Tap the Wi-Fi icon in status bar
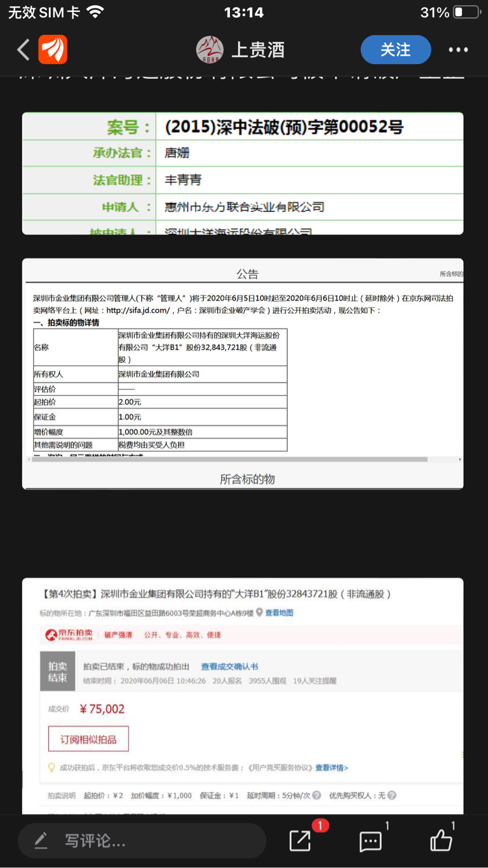This screenshot has height=868, width=488. tap(96, 12)
